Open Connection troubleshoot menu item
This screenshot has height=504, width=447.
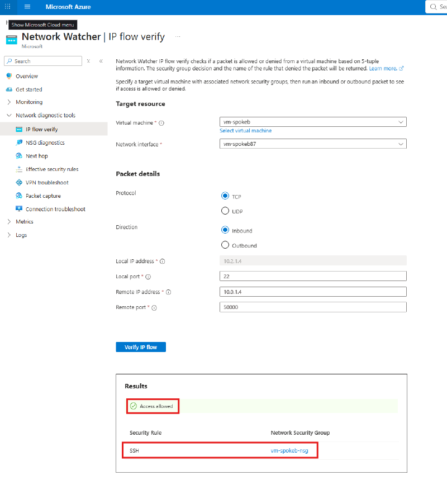(55, 209)
